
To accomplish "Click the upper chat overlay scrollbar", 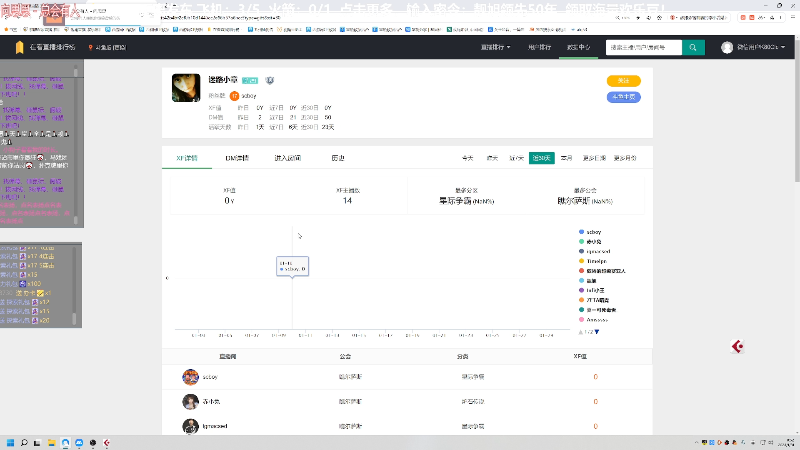I will (x=76, y=145).
